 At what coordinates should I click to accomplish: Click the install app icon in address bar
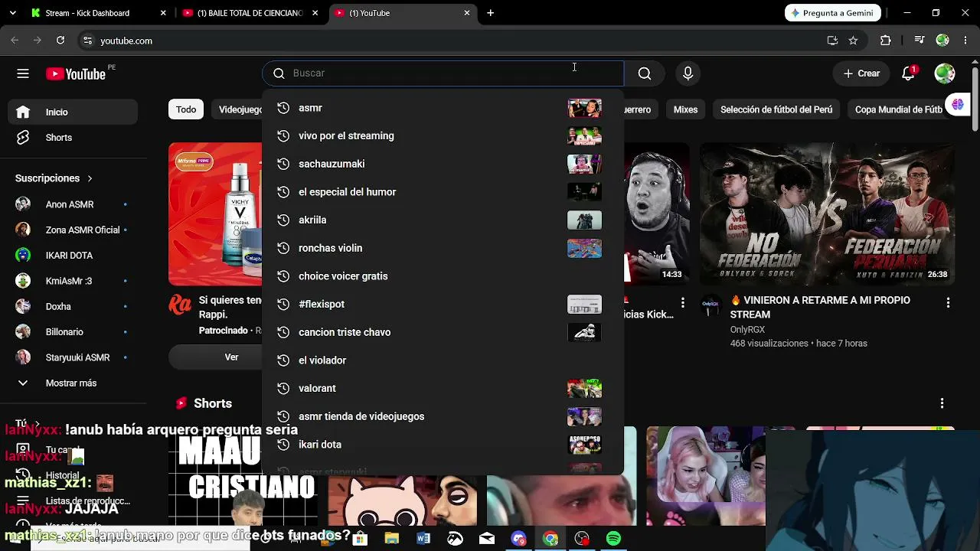832,41
